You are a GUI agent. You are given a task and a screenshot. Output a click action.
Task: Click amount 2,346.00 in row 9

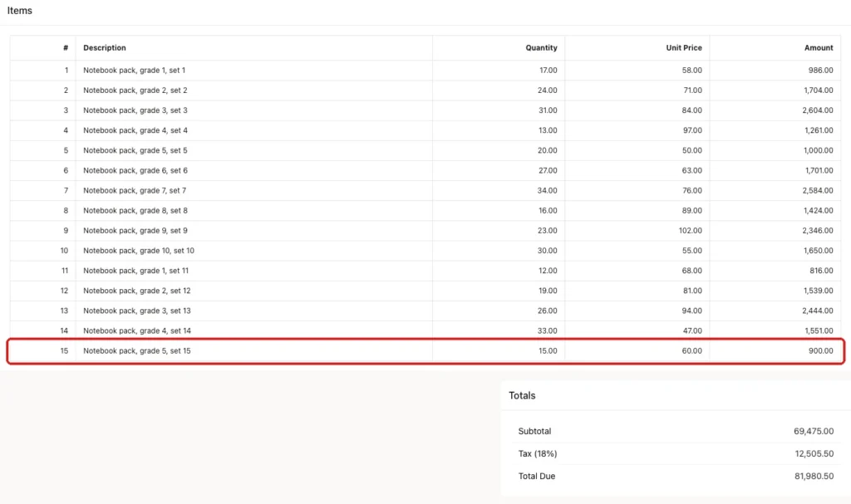click(818, 231)
